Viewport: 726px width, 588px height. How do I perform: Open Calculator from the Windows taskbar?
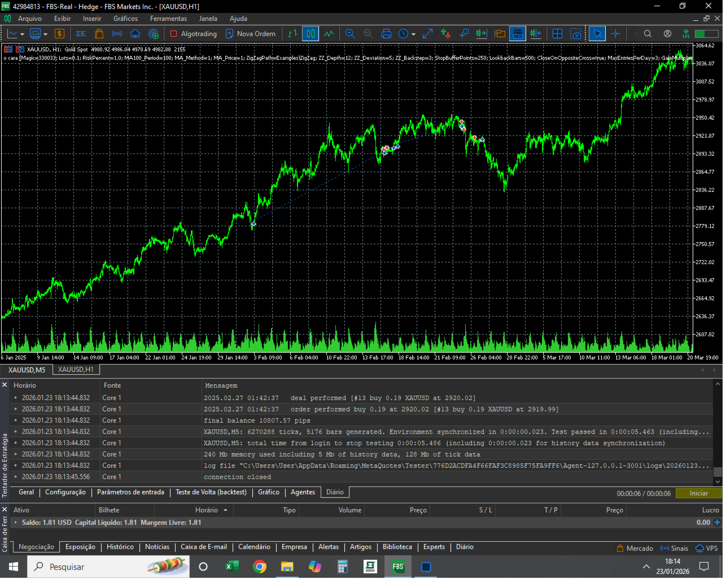click(x=343, y=567)
